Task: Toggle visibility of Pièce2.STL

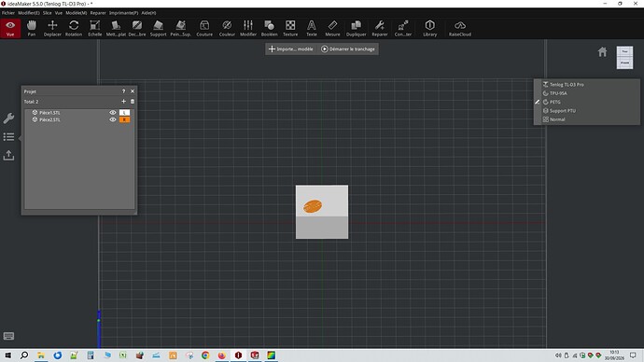Action: (113, 119)
